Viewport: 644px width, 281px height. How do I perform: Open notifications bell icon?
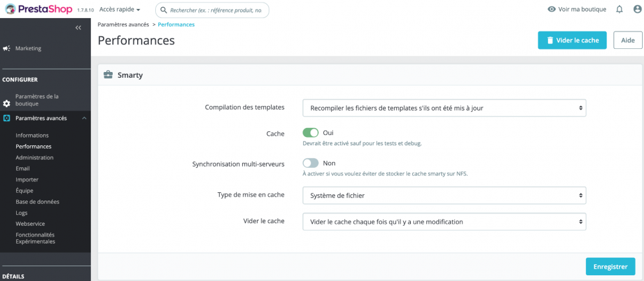[x=620, y=10]
